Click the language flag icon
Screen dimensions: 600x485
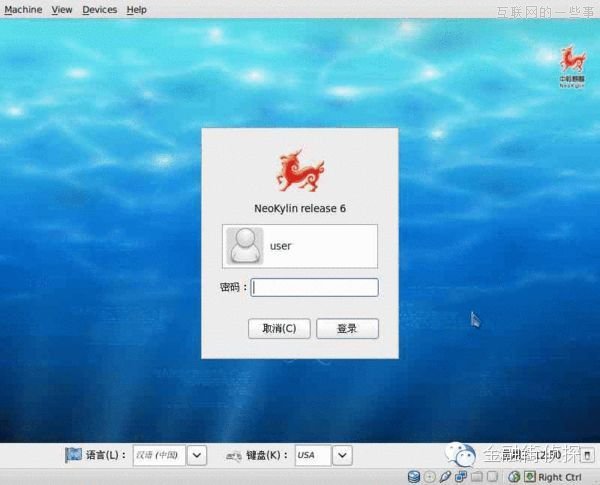coord(73,455)
